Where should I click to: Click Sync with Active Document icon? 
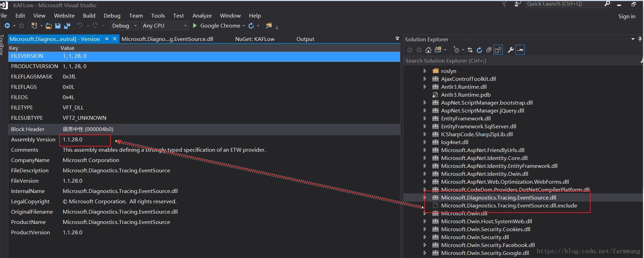tap(470, 50)
